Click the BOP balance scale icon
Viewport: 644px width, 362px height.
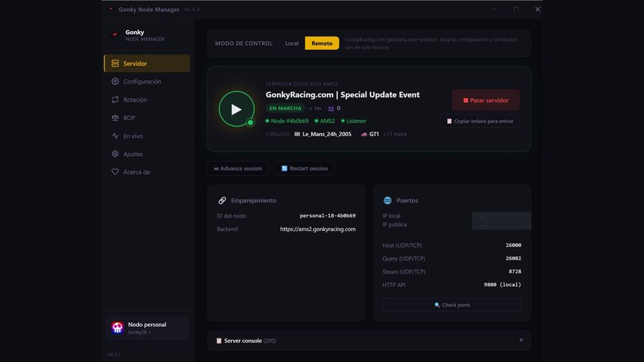pos(115,118)
